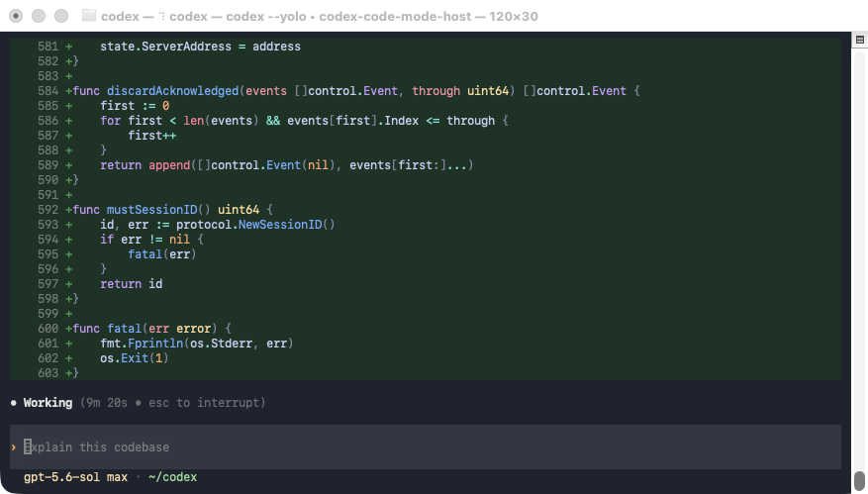This screenshot has width=868, height=494.
Task: Click the '~/codex' working directory path
Action: pyautogui.click(x=173, y=477)
